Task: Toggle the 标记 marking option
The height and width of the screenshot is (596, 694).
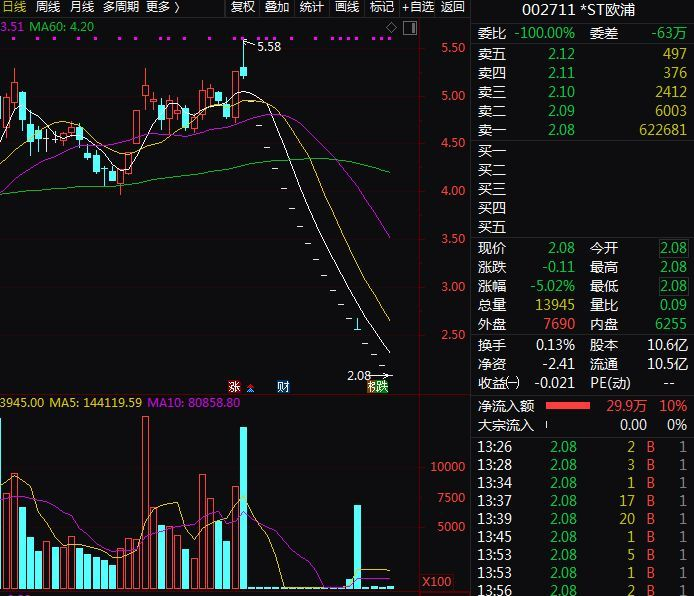Action: [381, 7]
